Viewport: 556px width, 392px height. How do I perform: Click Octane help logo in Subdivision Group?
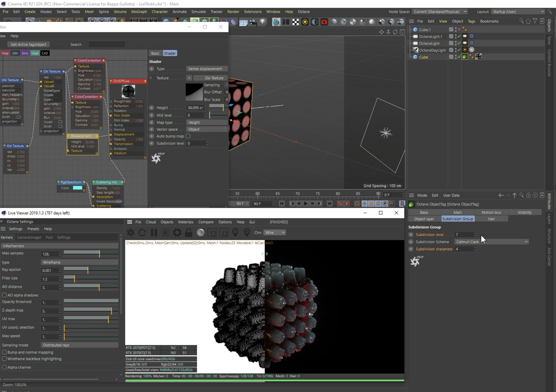coord(416,261)
